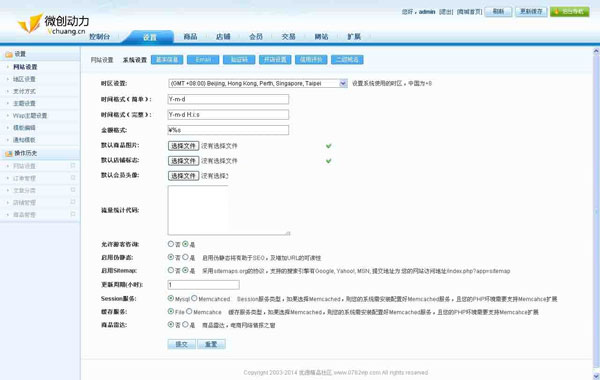Open the 控制台 top navigation tab
Viewport: 600px width, 380px height.
coord(99,37)
